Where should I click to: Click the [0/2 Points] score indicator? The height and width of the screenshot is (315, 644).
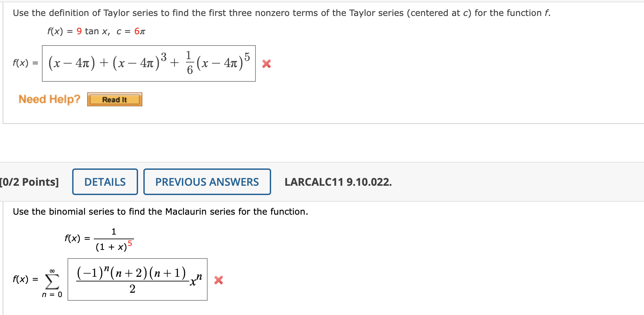29,182
